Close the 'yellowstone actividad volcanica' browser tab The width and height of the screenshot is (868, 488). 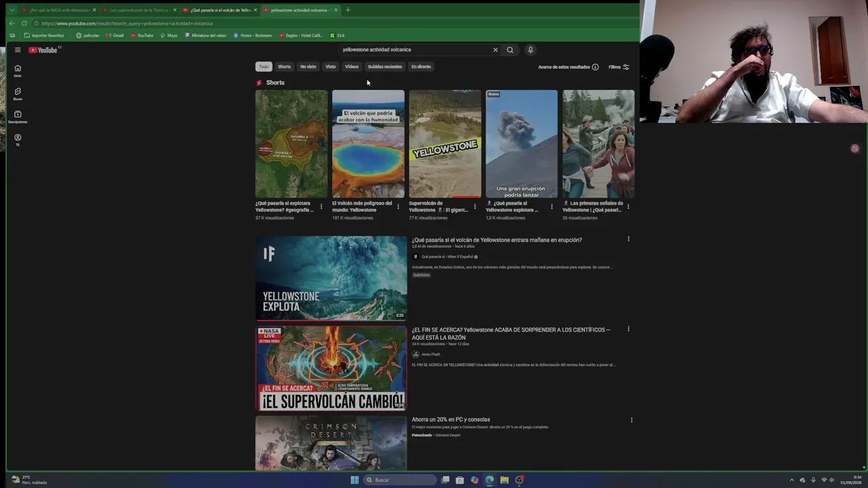[x=336, y=10]
